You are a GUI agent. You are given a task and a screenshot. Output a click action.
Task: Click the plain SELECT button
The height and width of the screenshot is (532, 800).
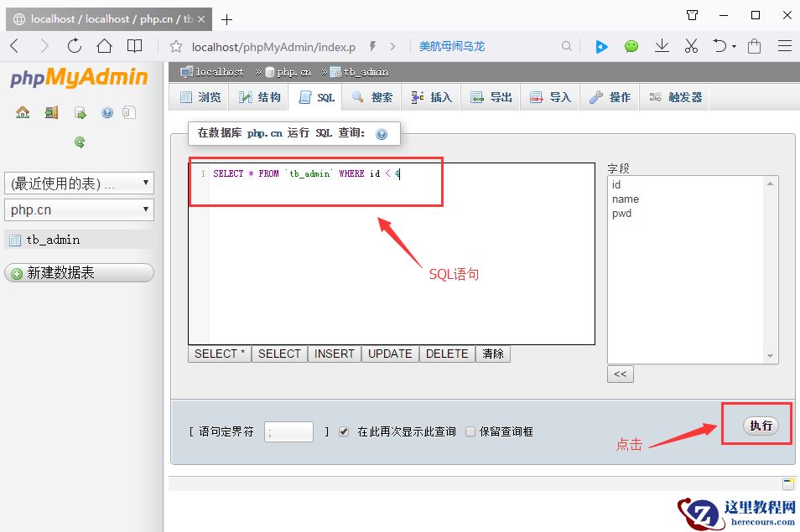[x=279, y=354]
